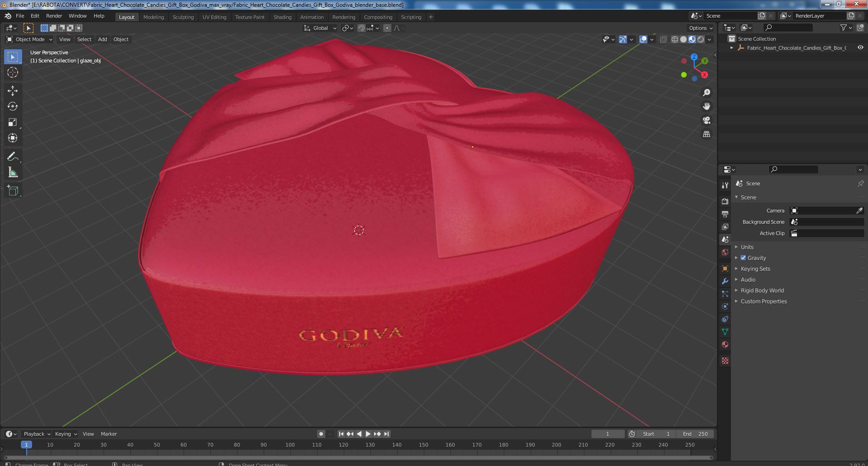This screenshot has height=466, width=868.
Task: Open the View Layer properties tab
Action: click(x=725, y=226)
